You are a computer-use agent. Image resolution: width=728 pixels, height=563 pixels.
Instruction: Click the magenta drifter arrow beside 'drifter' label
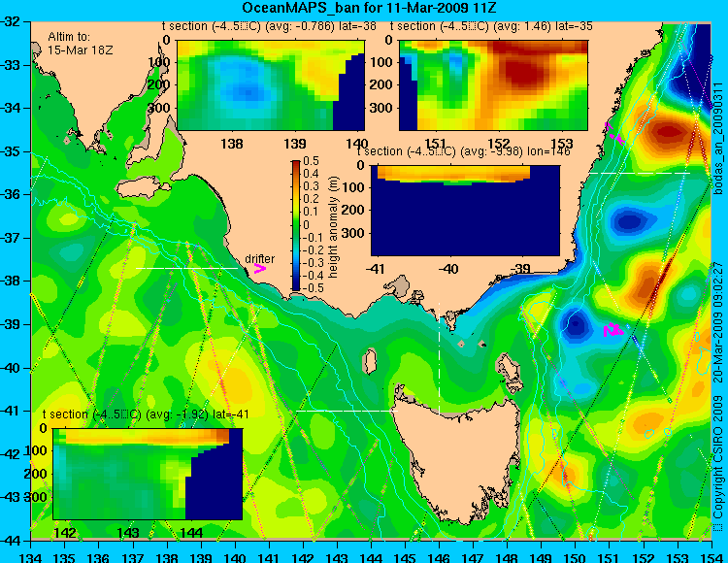click(260, 268)
